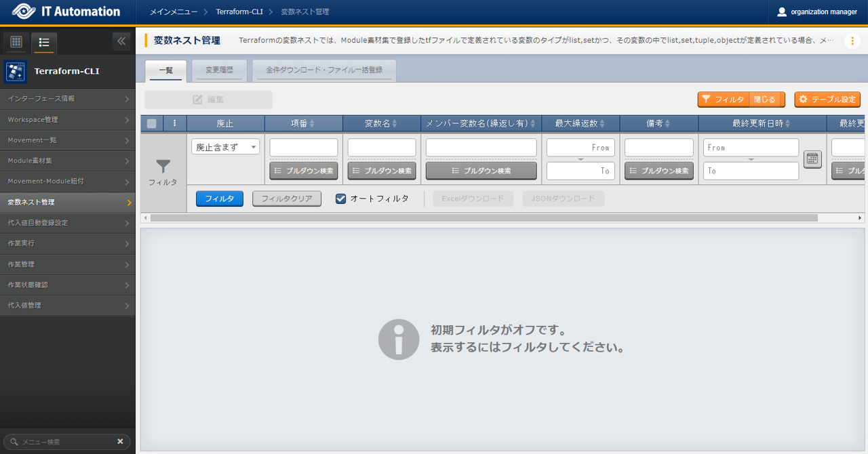
Task: Open the three-dot menu beside page description
Action: 852,41
